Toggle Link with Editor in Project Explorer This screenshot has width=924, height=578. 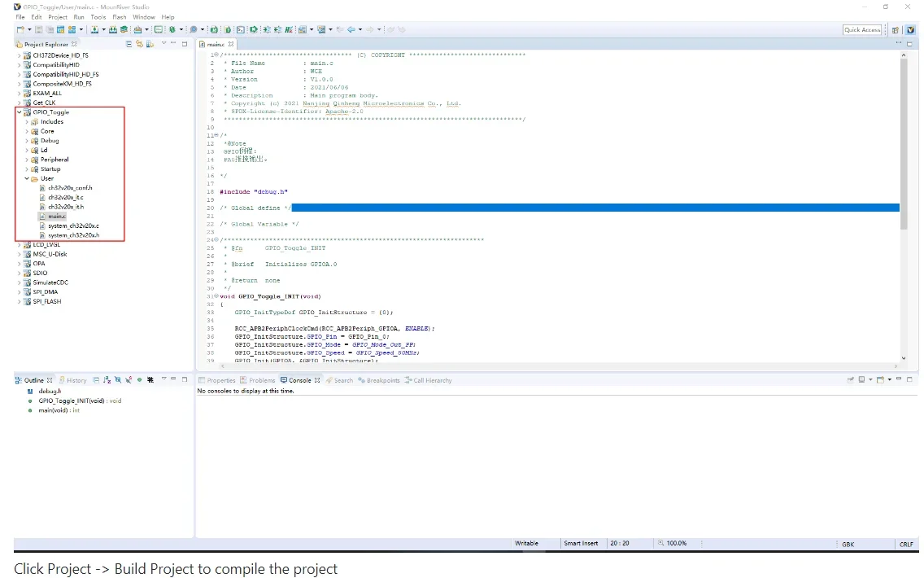(139, 44)
